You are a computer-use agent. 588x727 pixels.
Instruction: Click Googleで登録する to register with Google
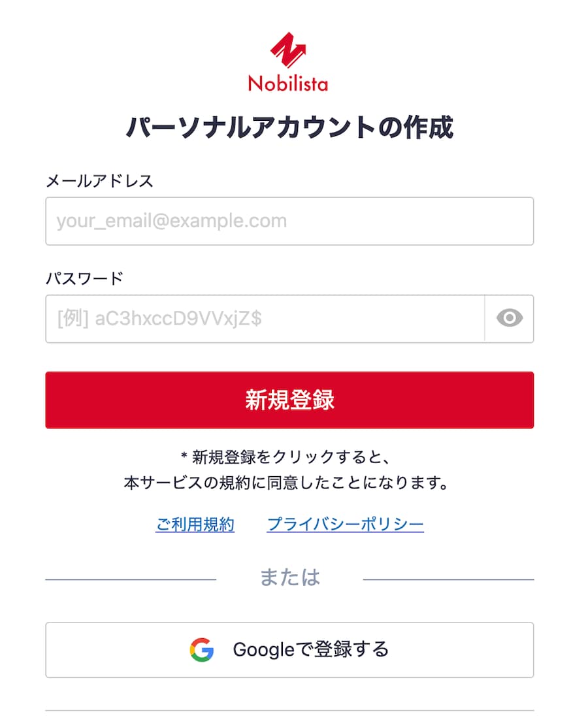(x=289, y=649)
